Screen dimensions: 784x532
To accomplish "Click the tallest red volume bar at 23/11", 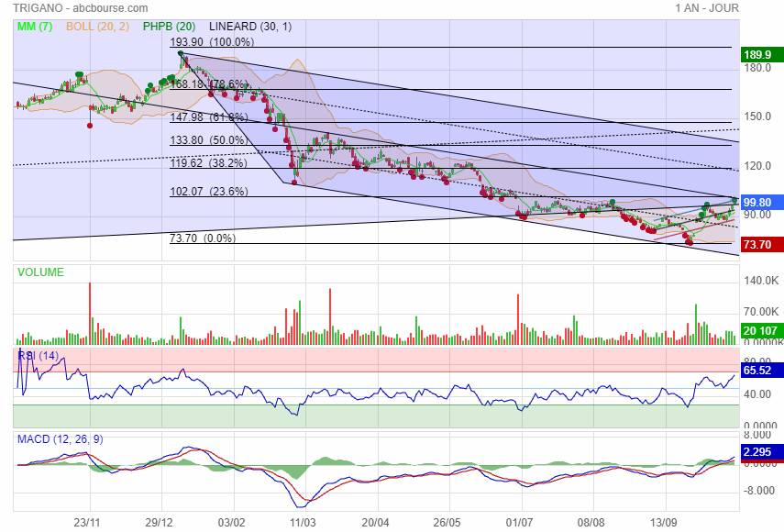I will point(90,314).
